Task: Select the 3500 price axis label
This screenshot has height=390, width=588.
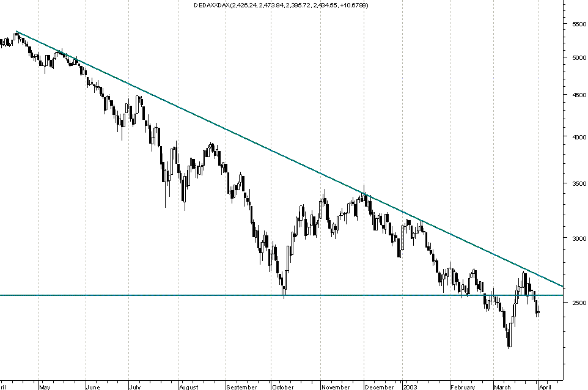Action: click(x=579, y=184)
